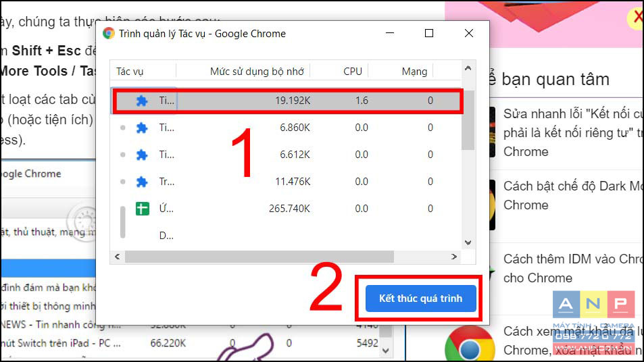644x362 pixels.
Task: Click the 'Kết thúc quá trình' button
Action: click(x=420, y=299)
